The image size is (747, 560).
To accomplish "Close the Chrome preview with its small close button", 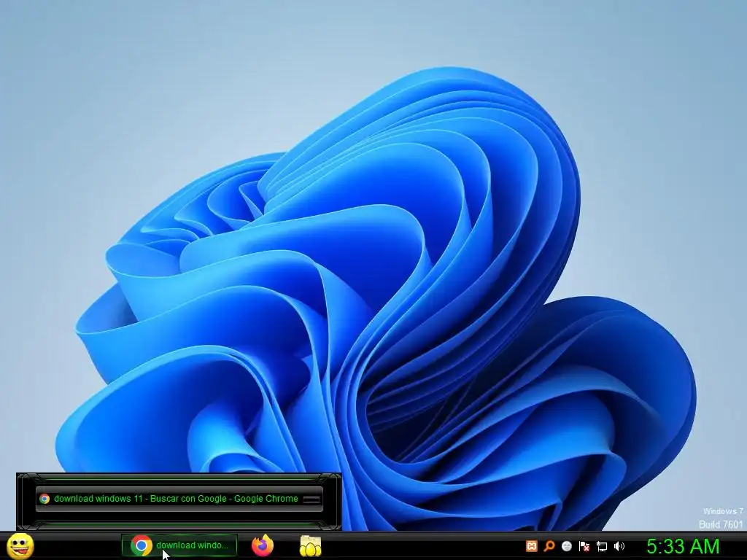I will (311, 499).
